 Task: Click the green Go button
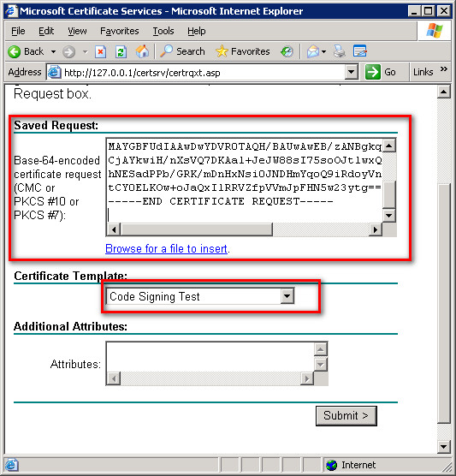381,72
